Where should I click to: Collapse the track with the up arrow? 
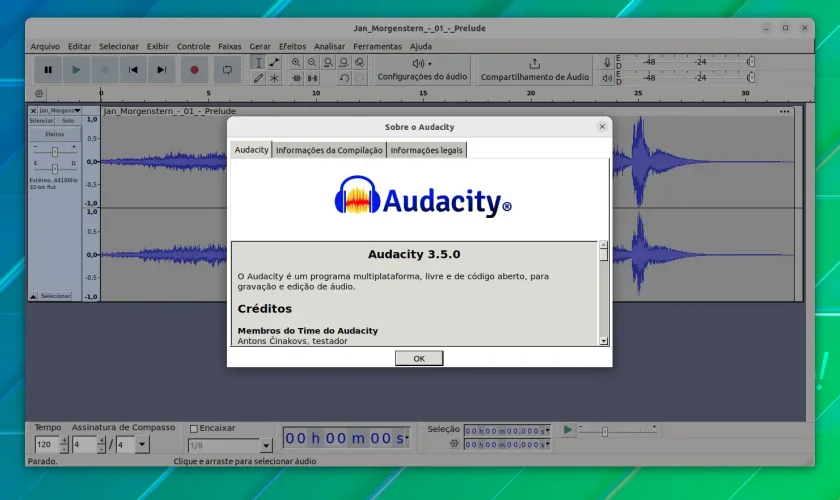tap(33, 296)
